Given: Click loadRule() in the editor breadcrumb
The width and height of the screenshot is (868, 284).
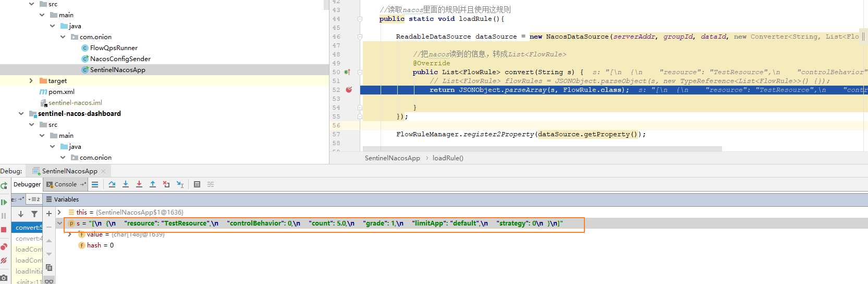Looking at the screenshot, I should (x=448, y=158).
